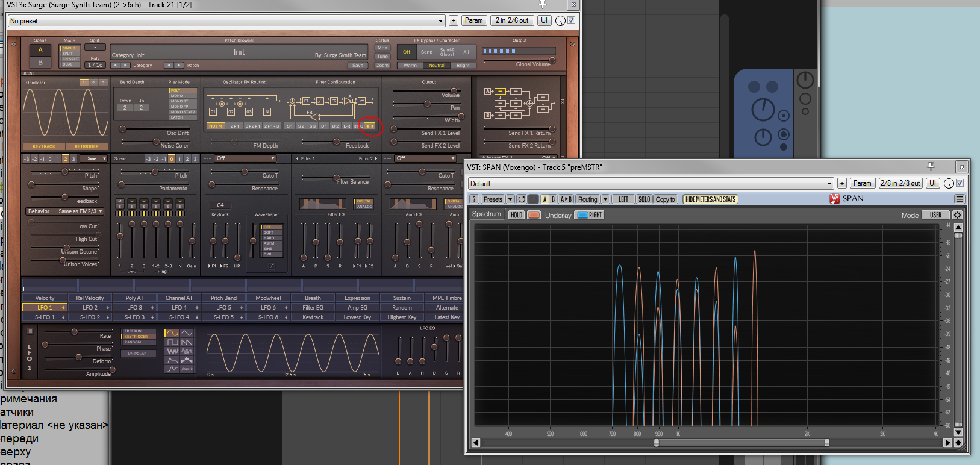Viewport: 980px width, 465px height.
Task: Toggle Surge plugin bypass checkbox
Action: click(572, 20)
